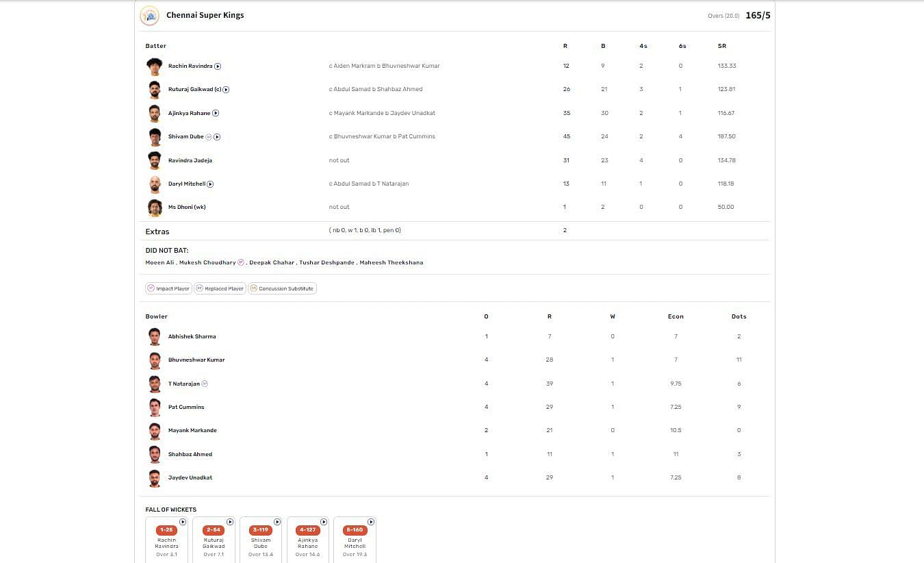Select the 2-54 Ruturaj Gaikwad wicket card

click(214, 539)
